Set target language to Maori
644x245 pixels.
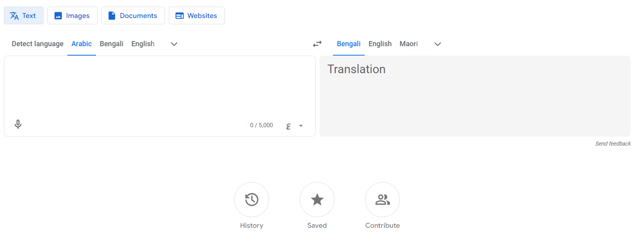pyautogui.click(x=409, y=44)
